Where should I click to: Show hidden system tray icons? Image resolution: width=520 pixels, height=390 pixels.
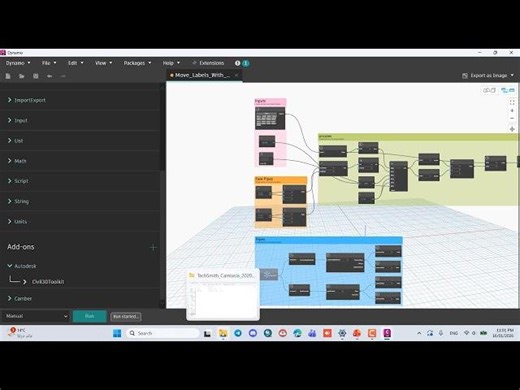click(419, 333)
